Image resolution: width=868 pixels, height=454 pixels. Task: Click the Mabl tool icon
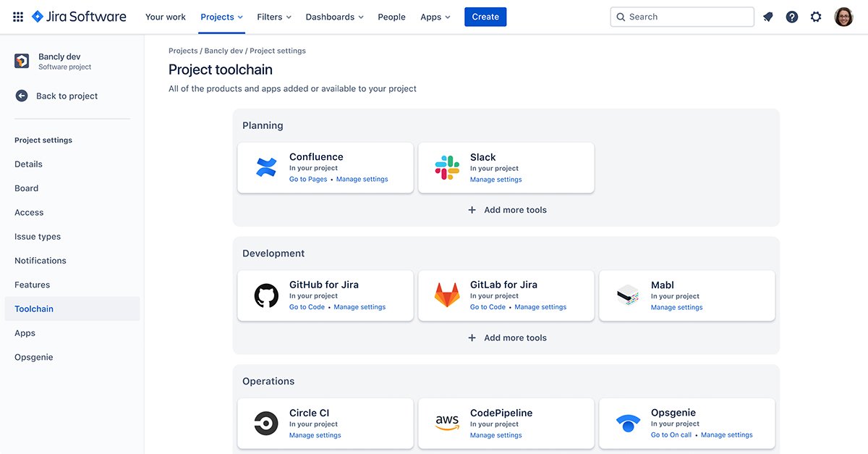tap(627, 295)
